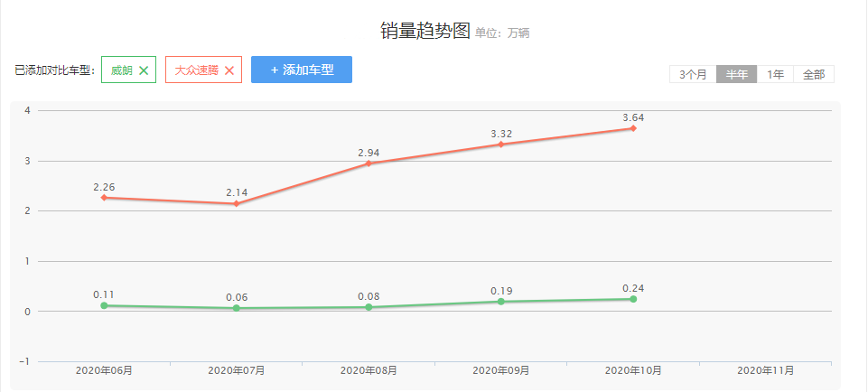Click the 0.24 green data point marker

[x=633, y=299]
